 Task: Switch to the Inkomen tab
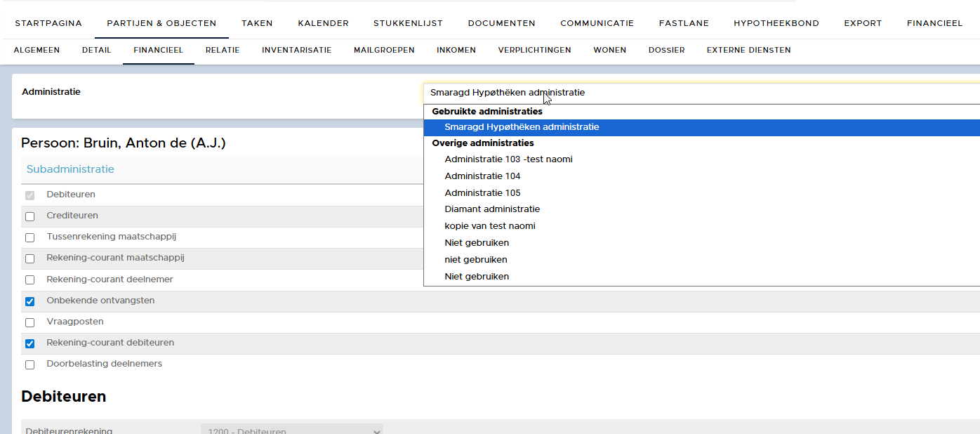click(456, 50)
